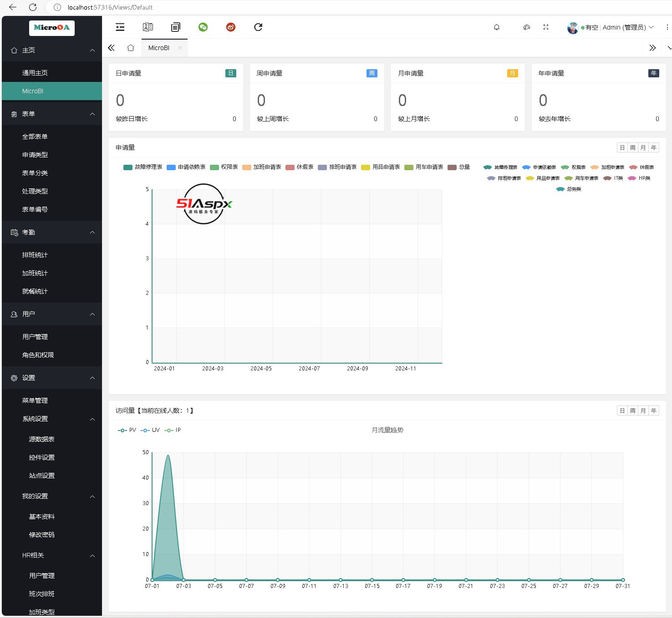Screen dimensions: 672x618
Task: Click the green WeChat icon
Action: click(x=203, y=27)
